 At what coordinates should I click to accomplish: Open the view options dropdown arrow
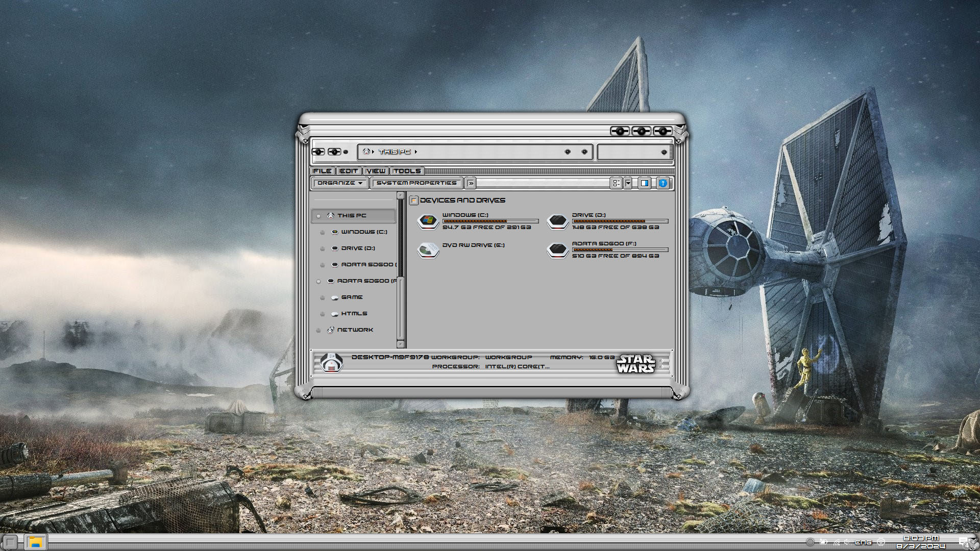point(628,183)
